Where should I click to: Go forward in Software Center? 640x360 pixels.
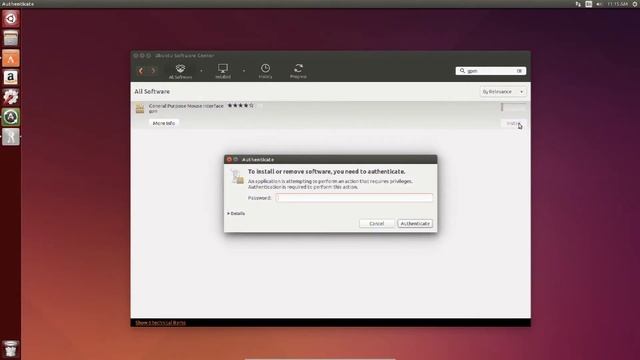coord(153,71)
